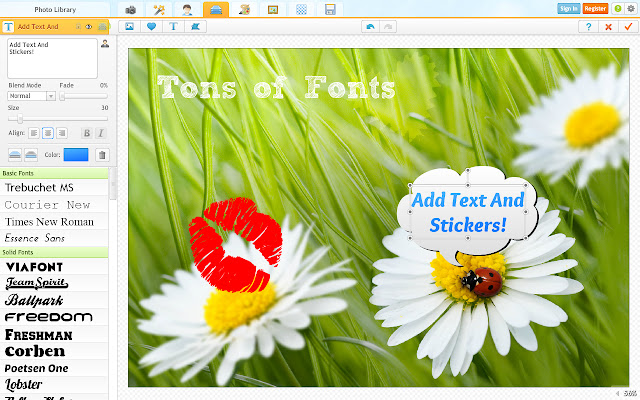Choose the Trebuchet MS font
This screenshot has height=400, width=640.
(x=54, y=188)
